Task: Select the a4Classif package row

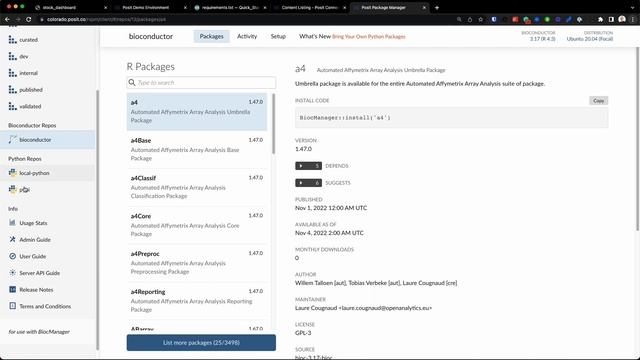Action: click(x=197, y=187)
